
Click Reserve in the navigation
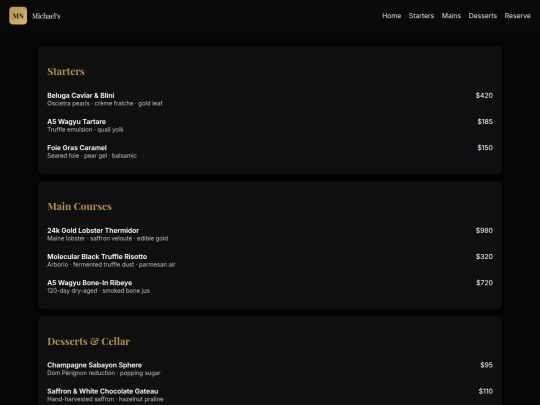(x=517, y=16)
